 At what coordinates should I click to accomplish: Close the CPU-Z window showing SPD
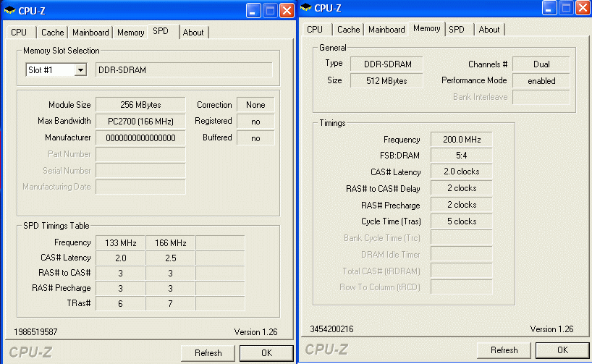tap(287, 11)
